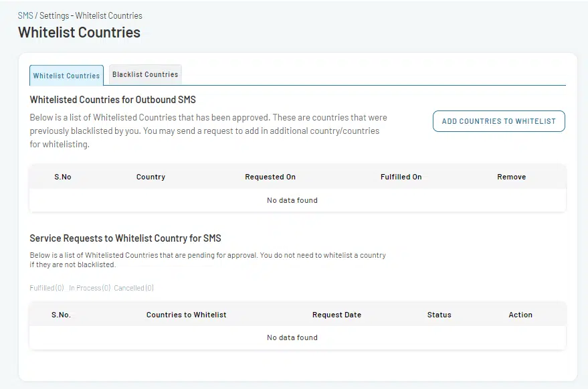588x389 pixels.
Task: Select the Requested On column header
Action: pyautogui.click(x=270, y=177)
